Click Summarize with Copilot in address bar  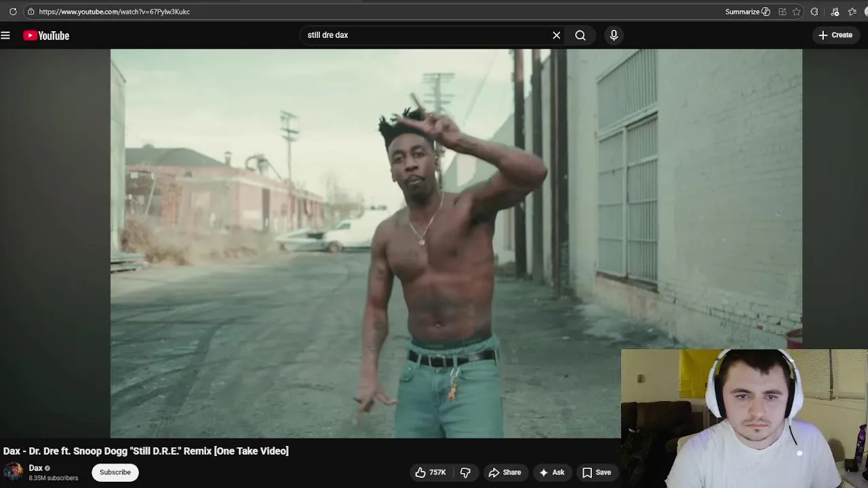click(747, 12)
